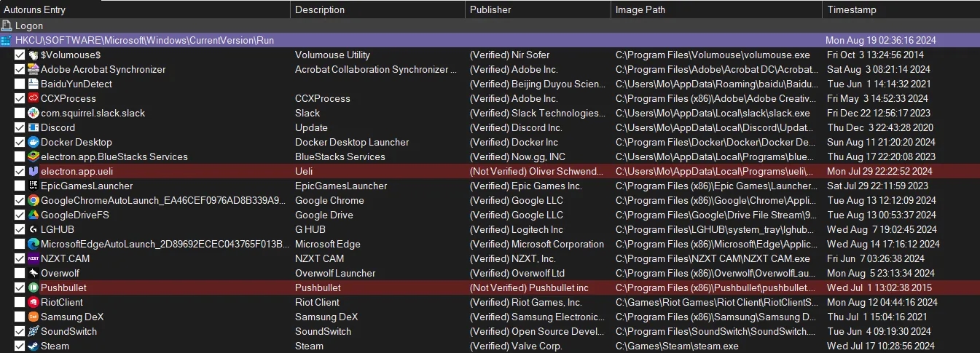Disable the $Volumouse$ startup checkbox
980x353 pixels.
coord(20,55)
